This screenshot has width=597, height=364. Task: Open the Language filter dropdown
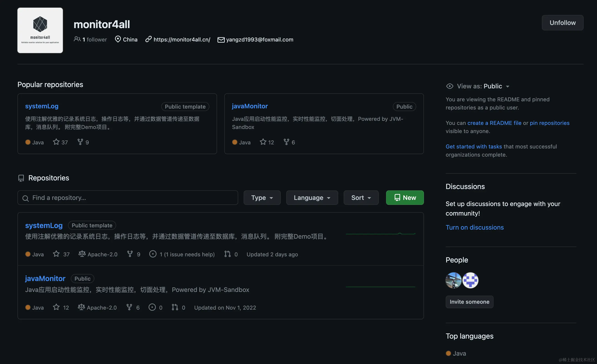312,198
